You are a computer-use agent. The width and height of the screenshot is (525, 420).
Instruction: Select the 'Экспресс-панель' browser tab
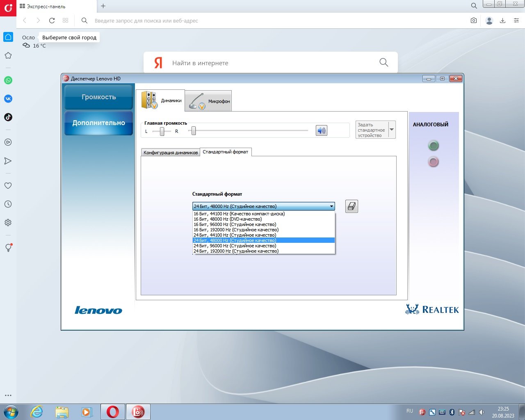coord(57,6)
